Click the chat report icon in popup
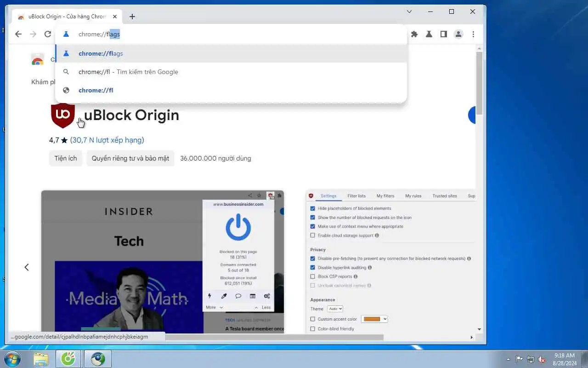This screenshot has height=368, width=588. [x=238, y=296]
